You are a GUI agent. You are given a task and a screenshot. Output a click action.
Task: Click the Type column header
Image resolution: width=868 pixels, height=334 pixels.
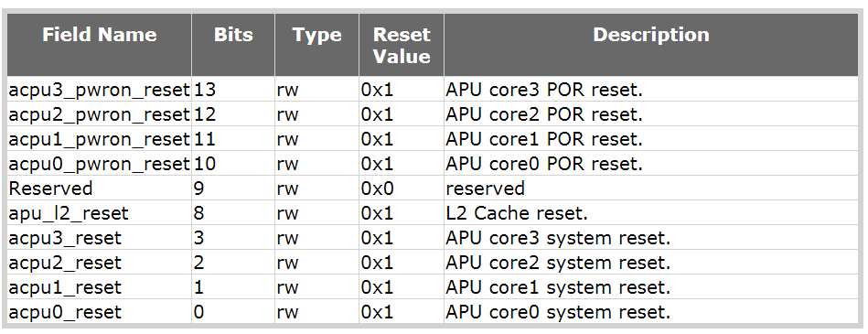click(316, 45)
